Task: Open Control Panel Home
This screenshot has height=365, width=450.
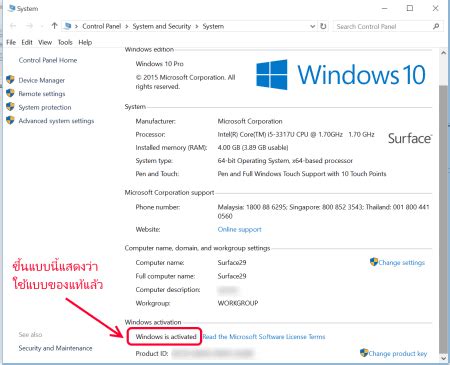Action: click(48, 60)
